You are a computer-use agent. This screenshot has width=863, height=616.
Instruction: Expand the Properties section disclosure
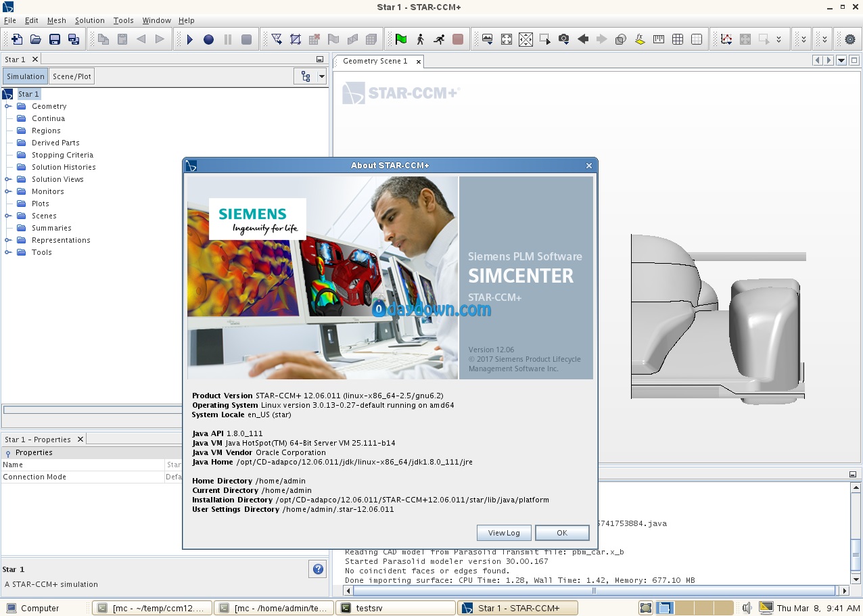point(8,453)
